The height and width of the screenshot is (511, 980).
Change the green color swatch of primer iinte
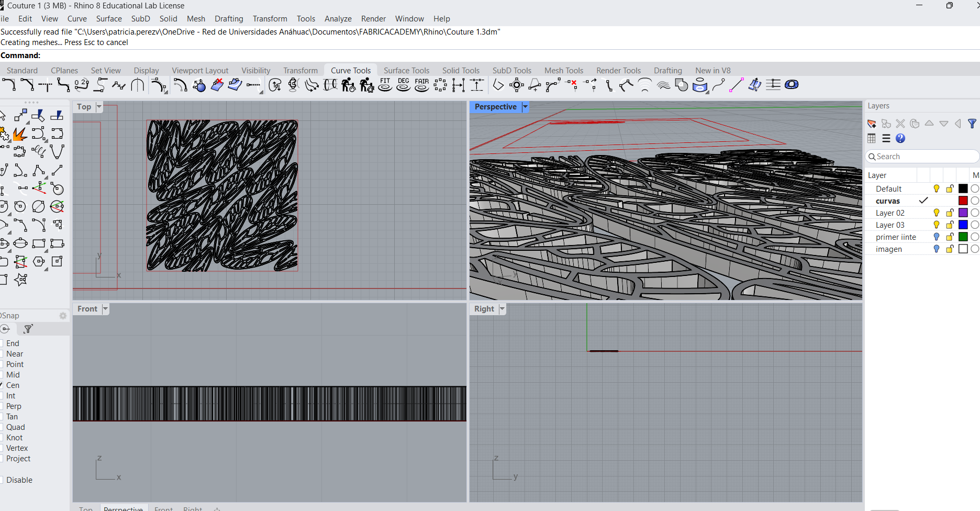963,237
